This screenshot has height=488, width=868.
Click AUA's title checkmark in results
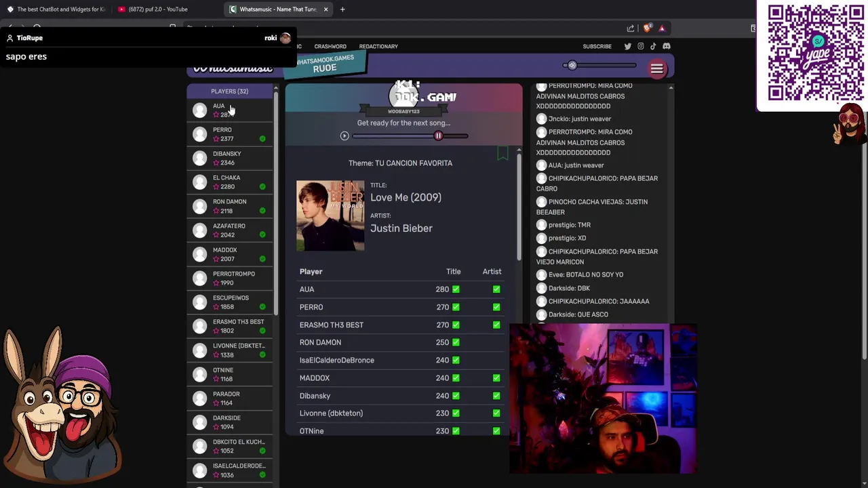[x=456, y=289]
